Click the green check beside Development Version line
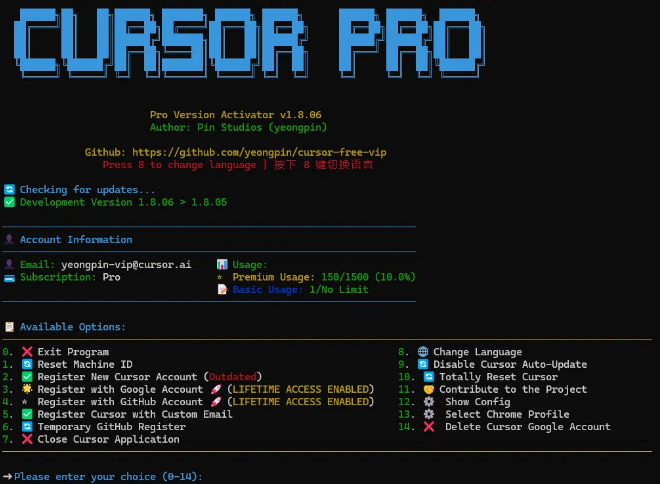 pos(9,202)
